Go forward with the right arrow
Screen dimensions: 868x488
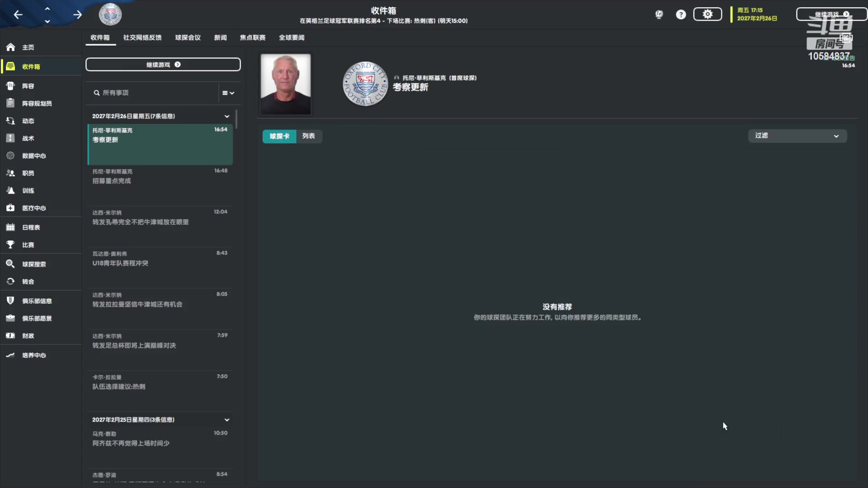point(77,15)
